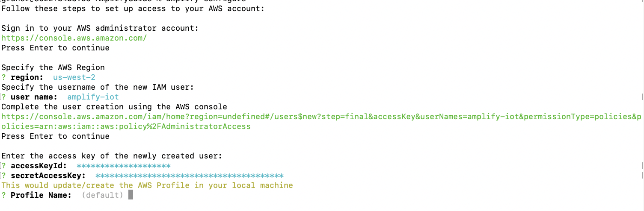The height and width of the screenshot is (211, 644).
Task: Click the question mark before Profile Name
Action: 3,195
